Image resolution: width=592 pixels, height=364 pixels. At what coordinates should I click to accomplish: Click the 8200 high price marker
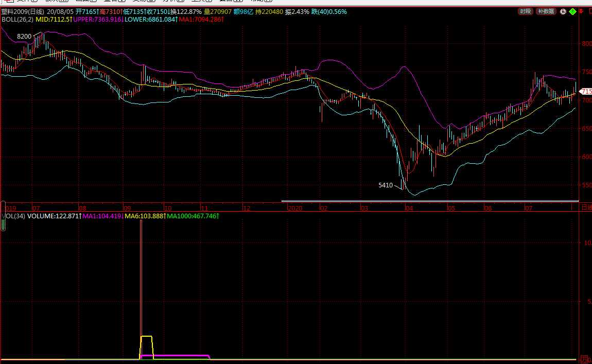(x=24, y=37)
